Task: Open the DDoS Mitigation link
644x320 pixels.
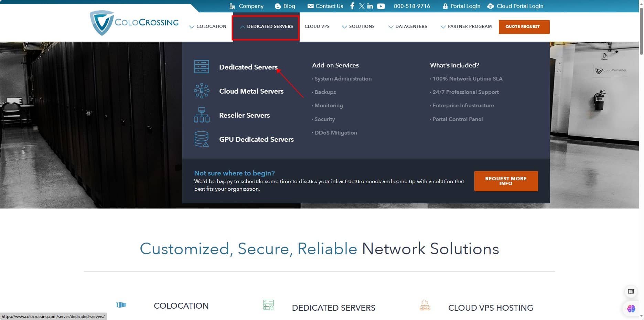Action: click(335, 133)
